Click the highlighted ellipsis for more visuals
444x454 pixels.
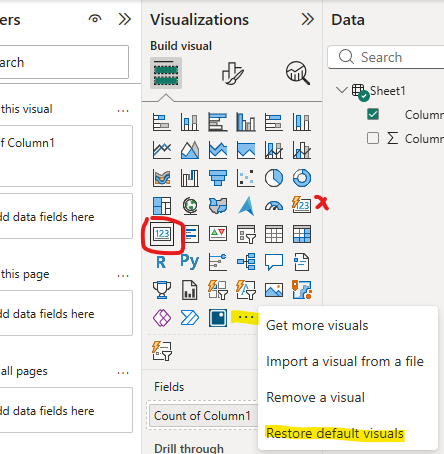246,317
